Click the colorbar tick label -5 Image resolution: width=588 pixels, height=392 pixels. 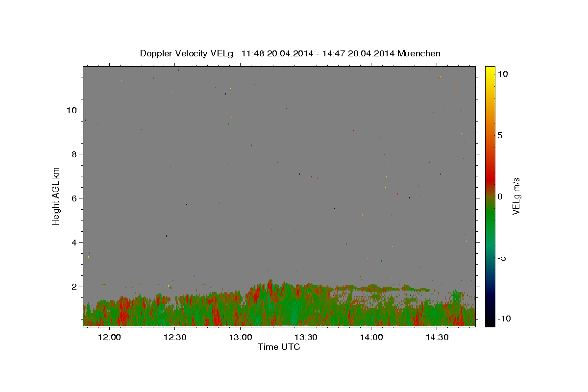point(503,258)
